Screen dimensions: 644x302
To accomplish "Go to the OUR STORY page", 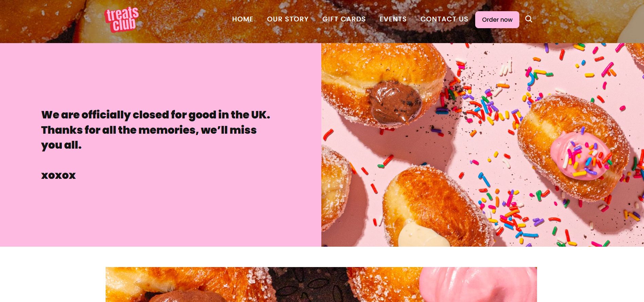I will click(288, 19).
